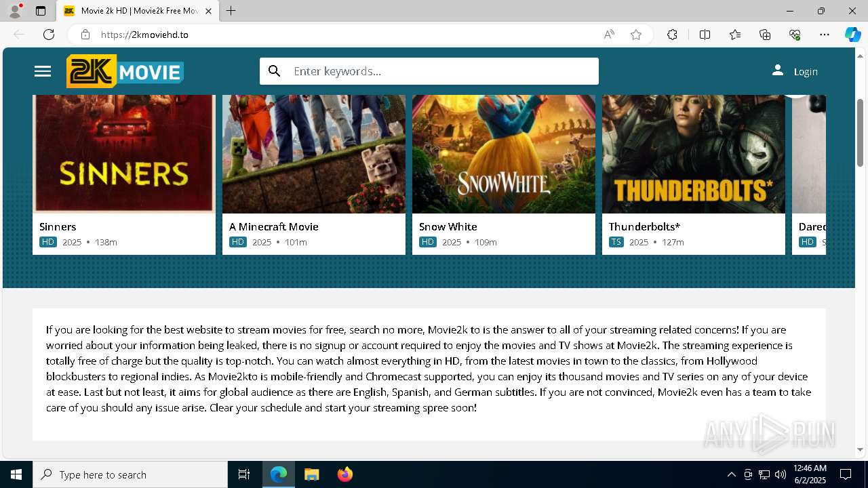Click the vertical scrollbar thumb
This screenshot has width=868, height=488.
tap(860, 132)
